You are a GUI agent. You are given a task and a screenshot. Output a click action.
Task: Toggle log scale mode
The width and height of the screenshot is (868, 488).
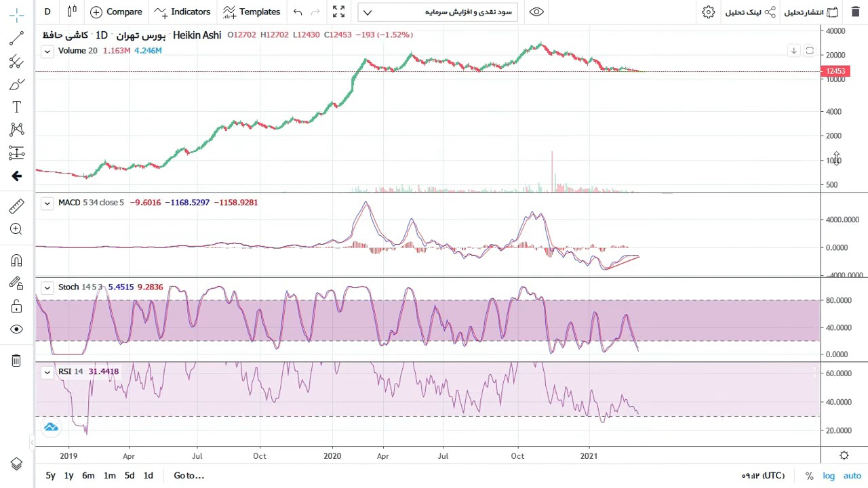coord(829,476)
